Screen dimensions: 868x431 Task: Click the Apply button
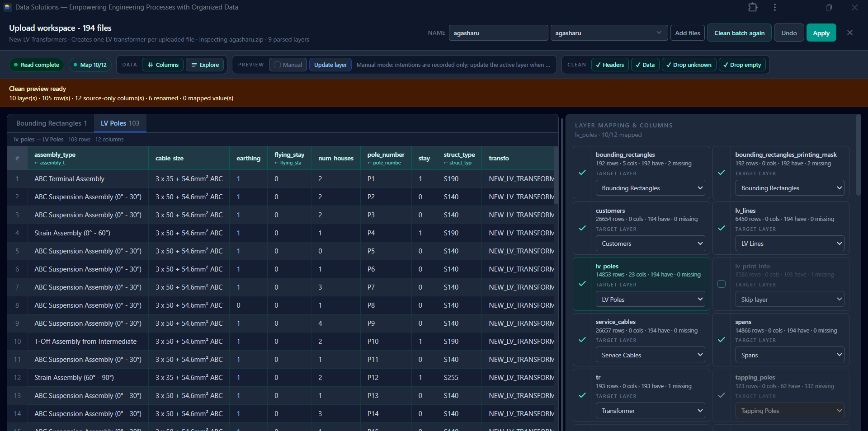[x=821, y=33]
